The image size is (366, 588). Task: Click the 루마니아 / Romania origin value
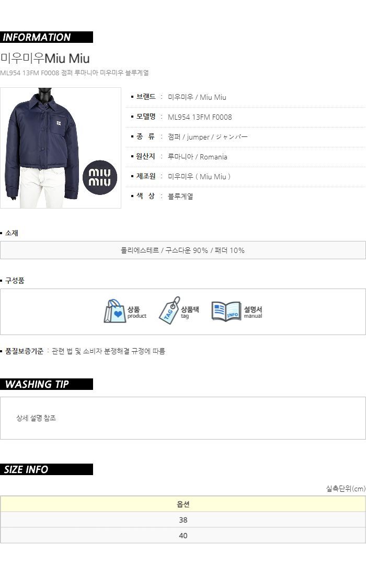(197, 157)
